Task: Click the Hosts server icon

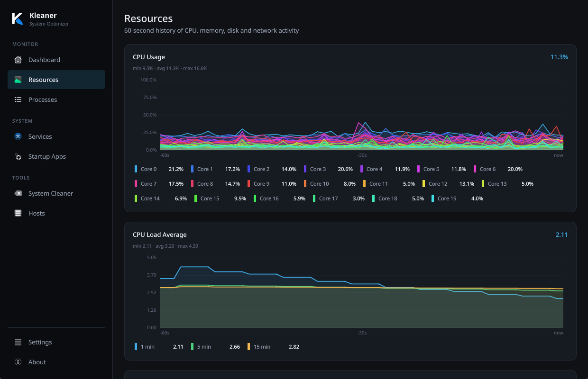Action: tap(18, 213)
